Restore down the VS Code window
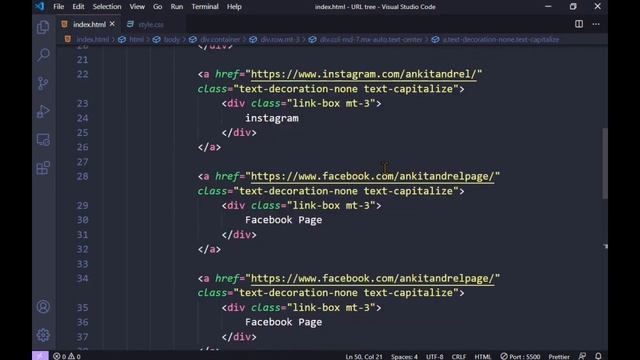The width and height of the screenshot is (640, 360). coord(573,7)
